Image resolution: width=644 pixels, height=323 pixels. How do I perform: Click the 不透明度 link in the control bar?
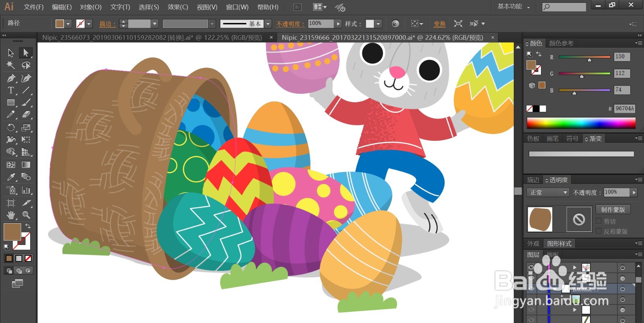[290, 24]
